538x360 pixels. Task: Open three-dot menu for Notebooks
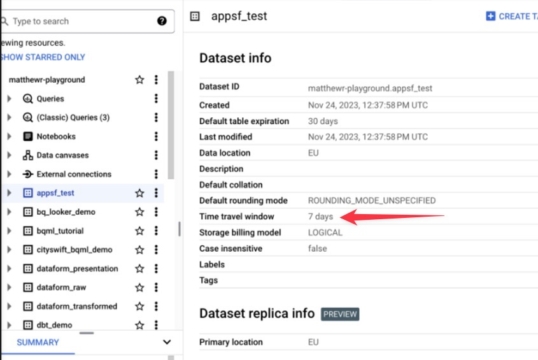pyautogui.click(x=156, y=136)
